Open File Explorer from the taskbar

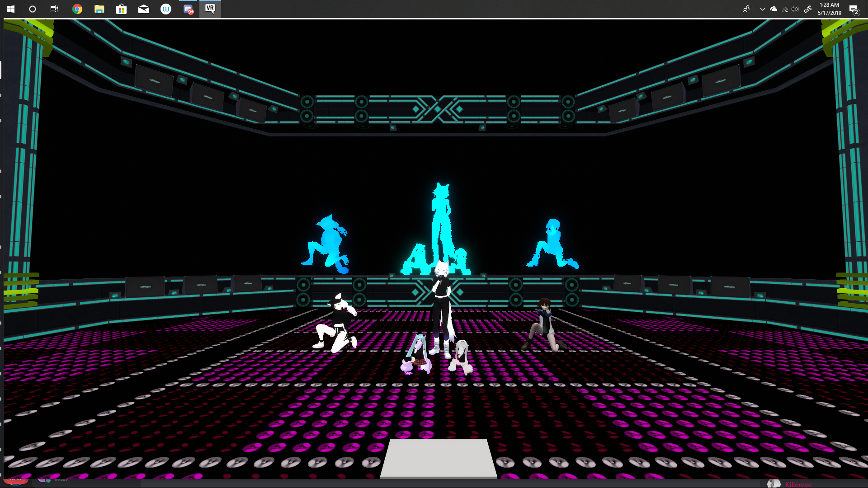99,9
